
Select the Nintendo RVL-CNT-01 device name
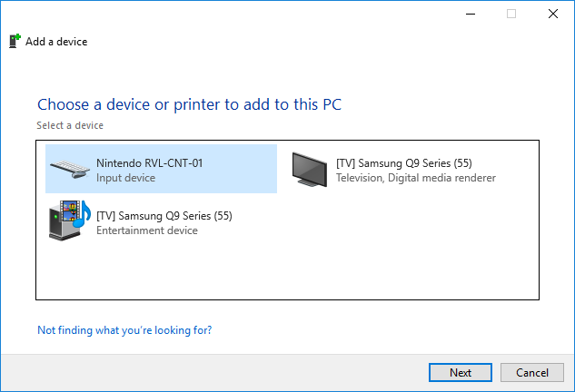coord(149,163)
